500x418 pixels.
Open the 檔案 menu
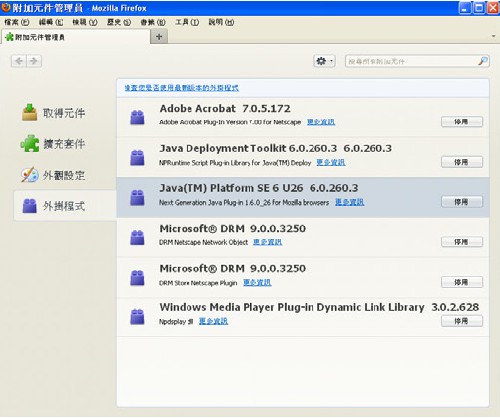[x=17, y=22]
